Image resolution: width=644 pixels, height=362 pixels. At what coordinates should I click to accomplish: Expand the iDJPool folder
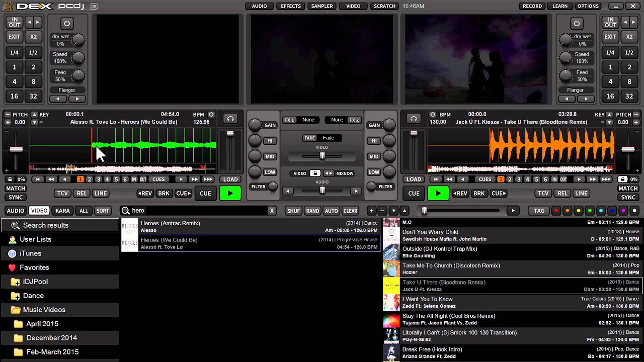(x=15, y=282)
